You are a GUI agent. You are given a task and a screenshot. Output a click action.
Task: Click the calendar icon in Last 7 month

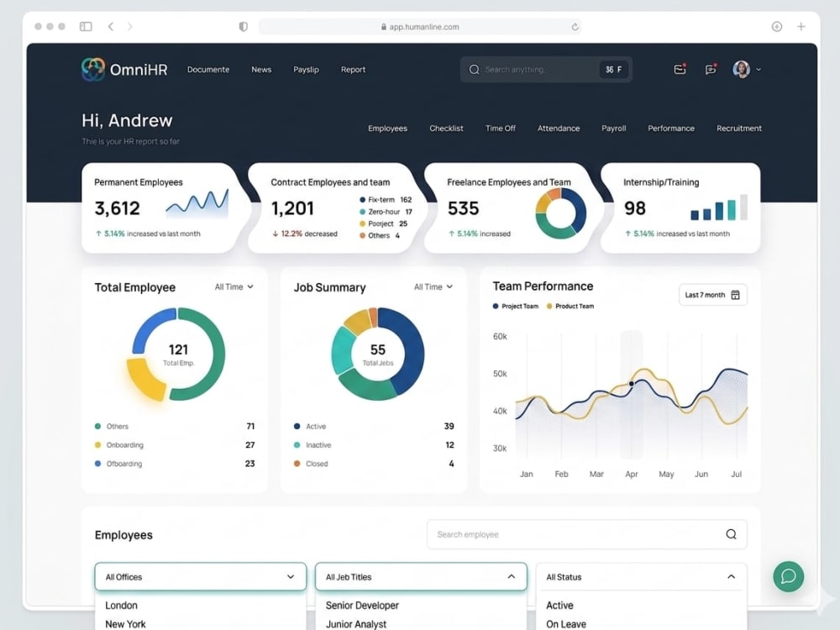[x=736, y=295]
